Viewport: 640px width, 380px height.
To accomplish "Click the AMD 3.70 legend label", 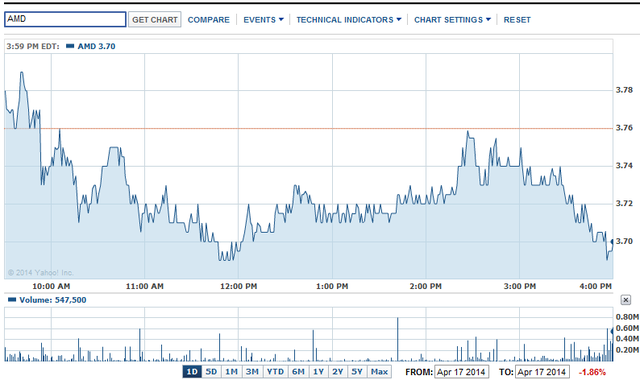I will 97,46.
